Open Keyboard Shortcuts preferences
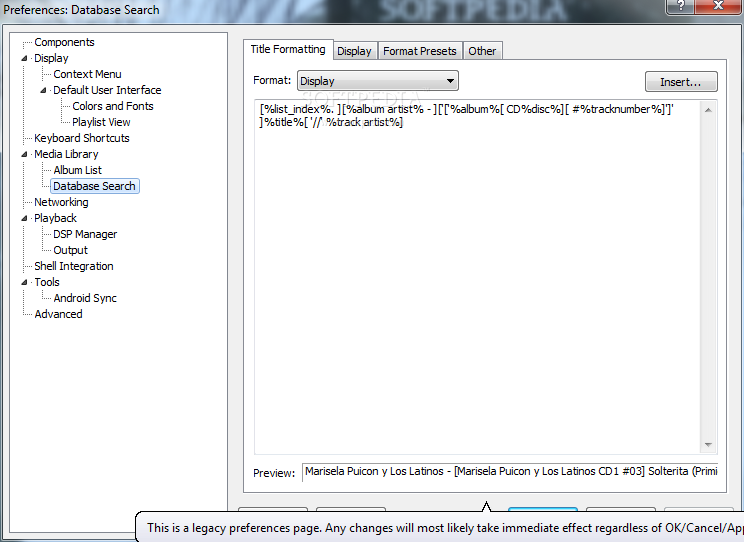This screenshot has height=542, width=744. [x=82, y=138]
